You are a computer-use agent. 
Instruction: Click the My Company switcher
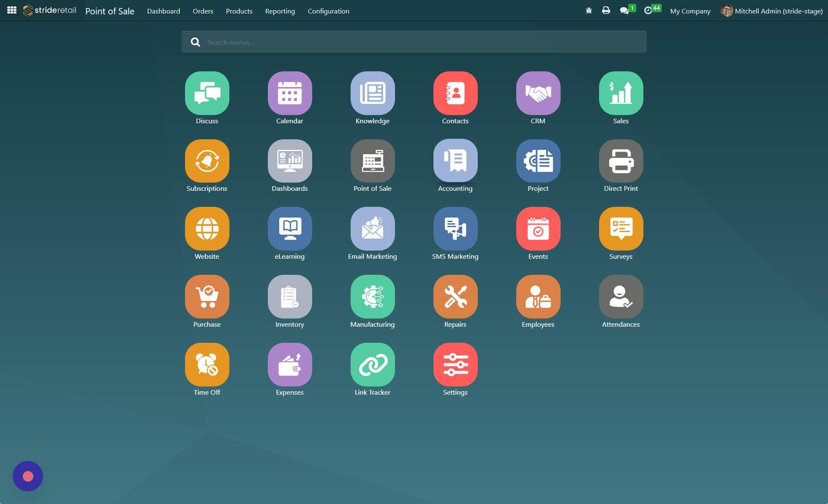690,11
